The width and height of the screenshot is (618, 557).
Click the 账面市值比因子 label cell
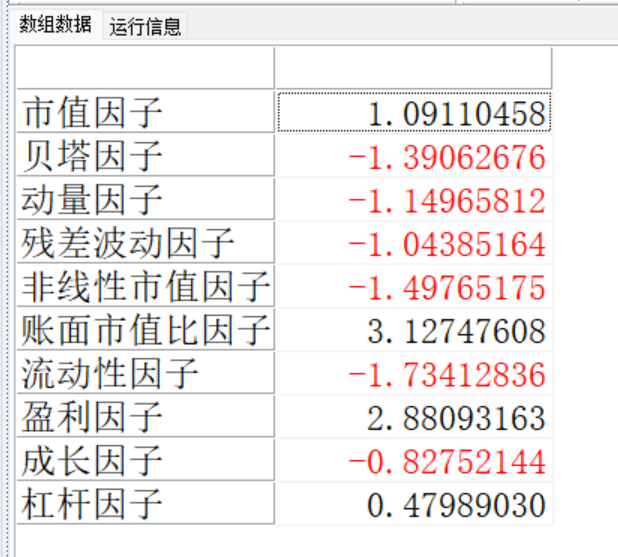coord(145,330)
